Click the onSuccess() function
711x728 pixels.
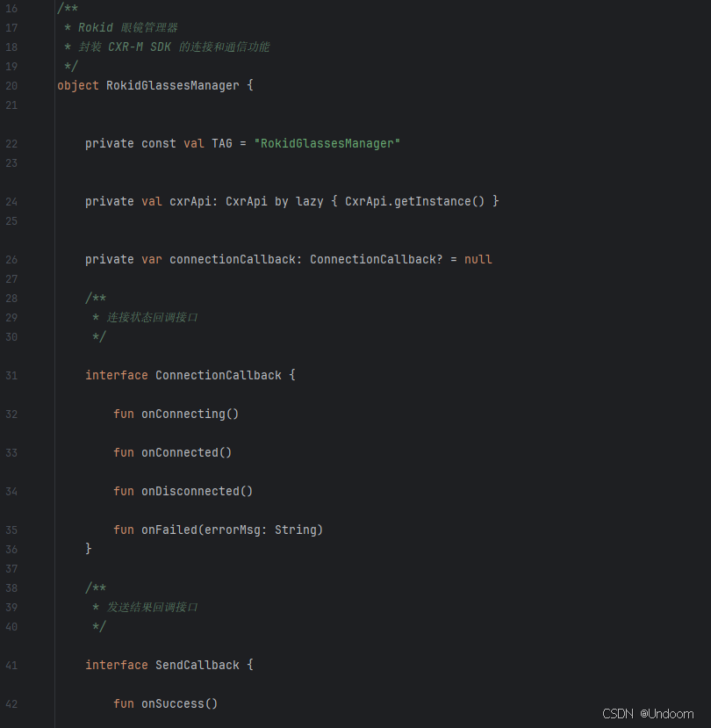pos(180,704)
